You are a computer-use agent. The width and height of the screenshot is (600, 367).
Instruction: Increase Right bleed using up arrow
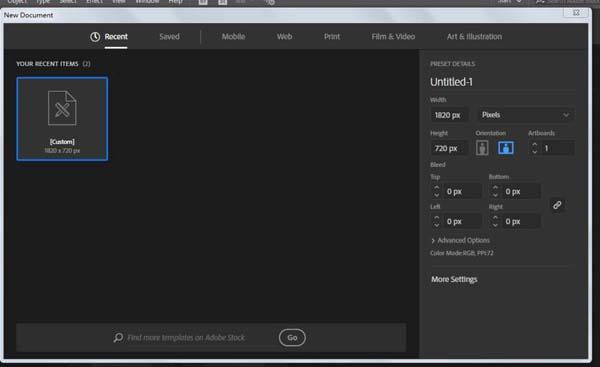pyautogui.click(x=495, y=218)
